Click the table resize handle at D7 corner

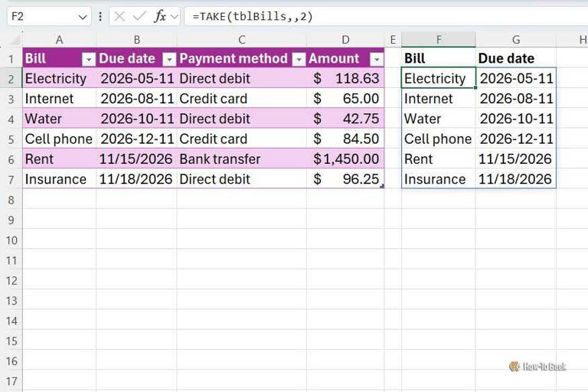[x=382, y=186]
